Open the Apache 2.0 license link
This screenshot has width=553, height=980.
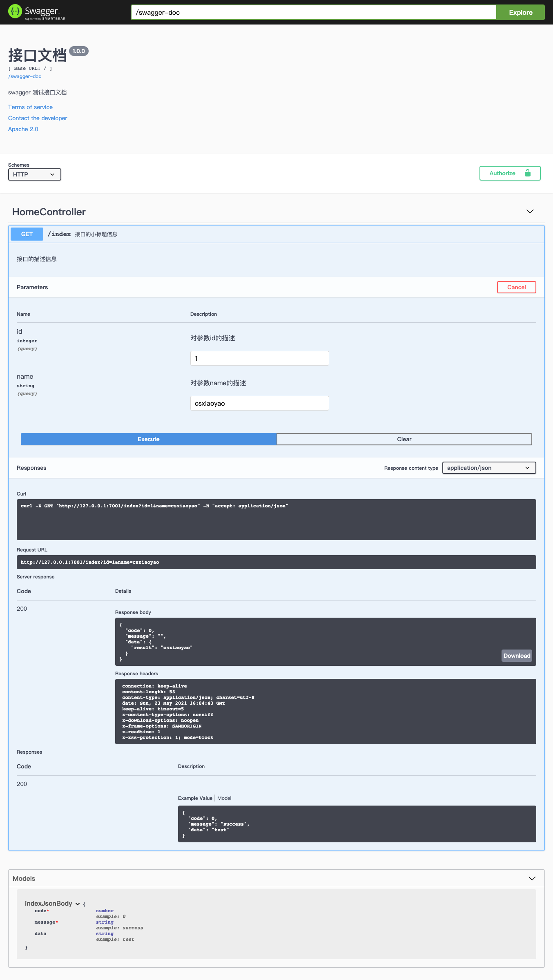(23, 129)
